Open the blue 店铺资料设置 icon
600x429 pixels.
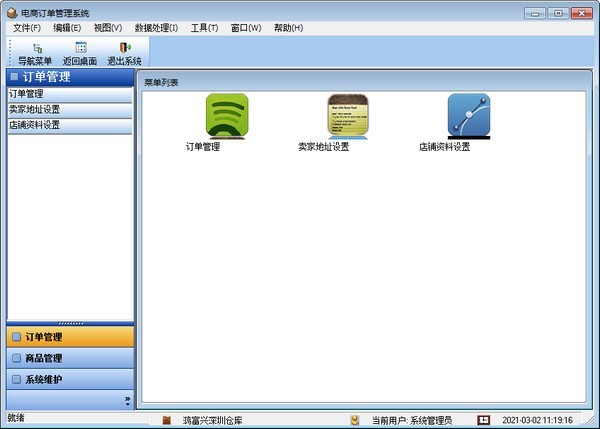[x=468, y=115]
